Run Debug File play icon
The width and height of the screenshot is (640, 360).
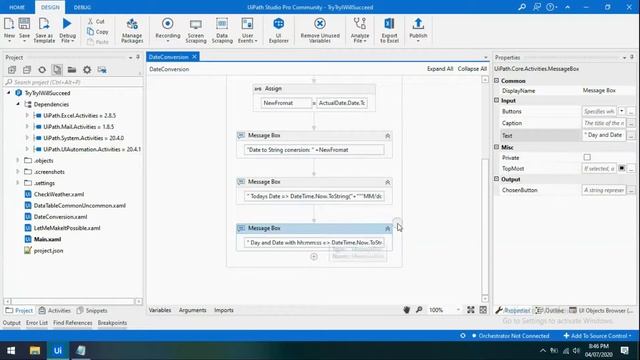67,29
